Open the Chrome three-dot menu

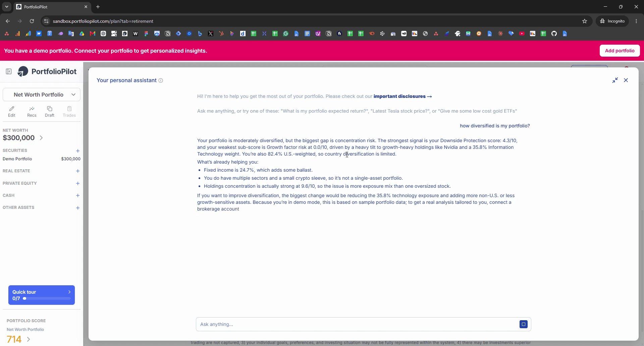pyautogui.click(x=636, y=21)
